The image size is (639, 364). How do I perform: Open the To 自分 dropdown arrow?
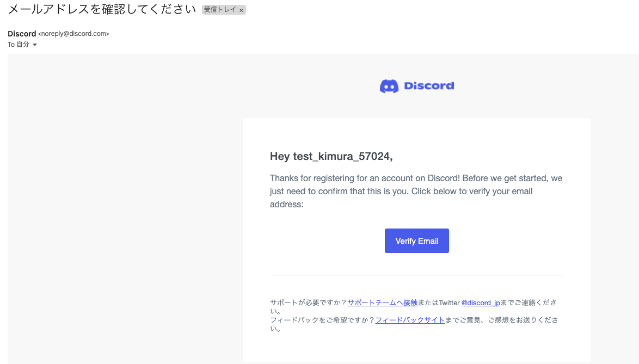(36, 44)
